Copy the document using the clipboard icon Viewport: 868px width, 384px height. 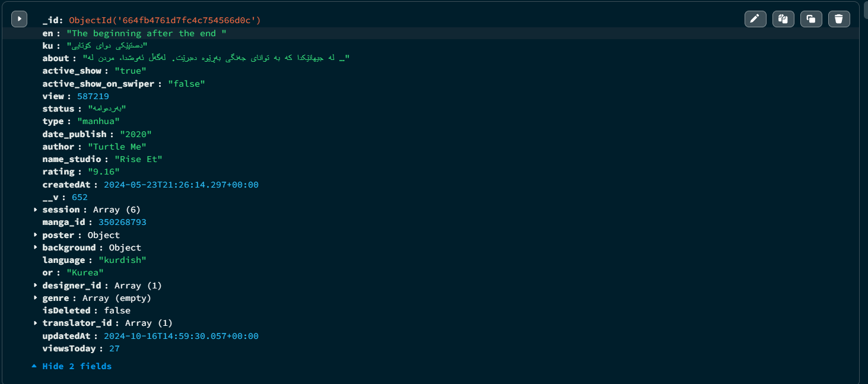[x=783, y=19]
